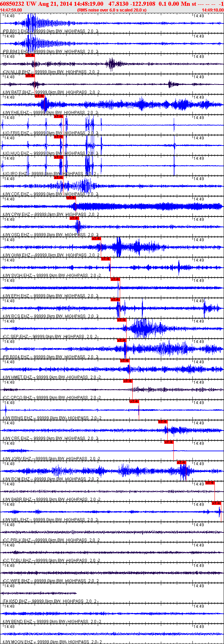Click the pick marker on UO HUO trace
Screen dimensions: 224x644
[x=59, y=137]
